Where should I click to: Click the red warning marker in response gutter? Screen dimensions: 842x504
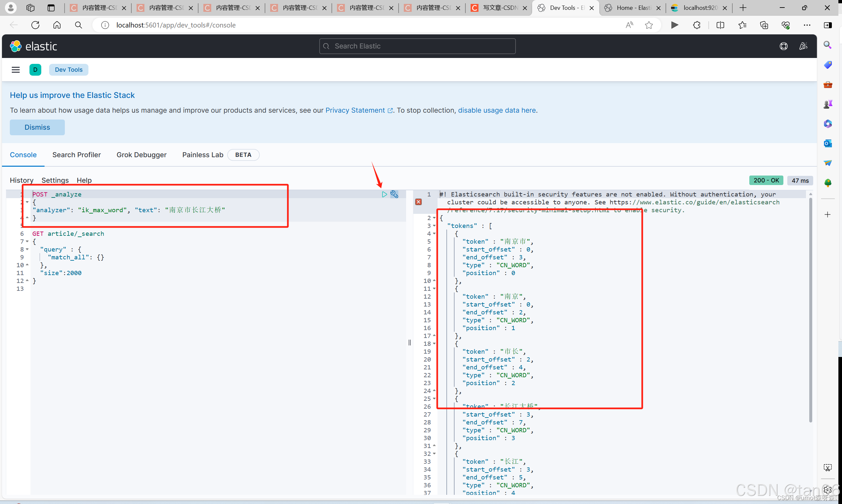click(x=419, y=202)
